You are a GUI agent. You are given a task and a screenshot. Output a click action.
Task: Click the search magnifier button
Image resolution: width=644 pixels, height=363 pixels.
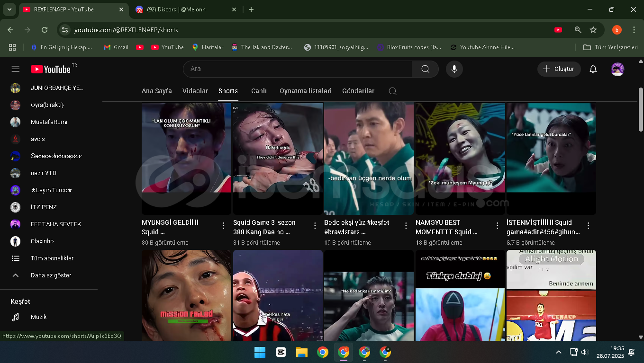point(425,69)
